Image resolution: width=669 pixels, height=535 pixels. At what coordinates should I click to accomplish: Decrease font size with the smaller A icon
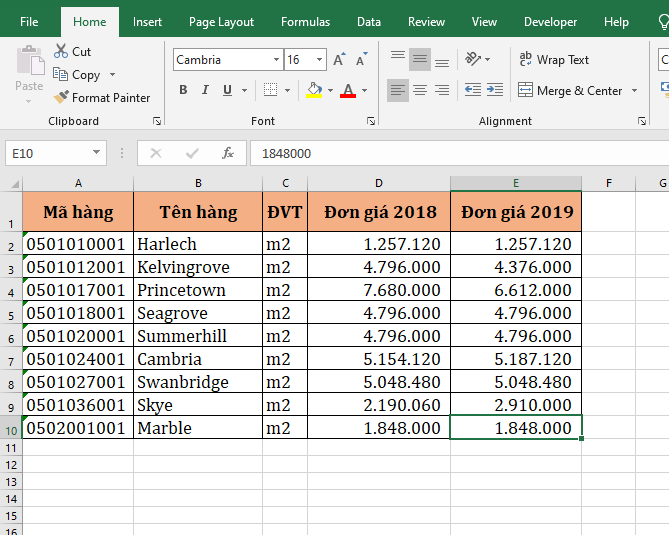coord(361,60)
